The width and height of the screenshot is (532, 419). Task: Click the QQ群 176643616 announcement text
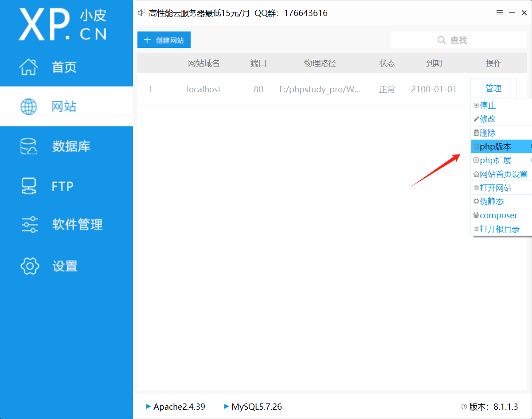tap(291, 13)
